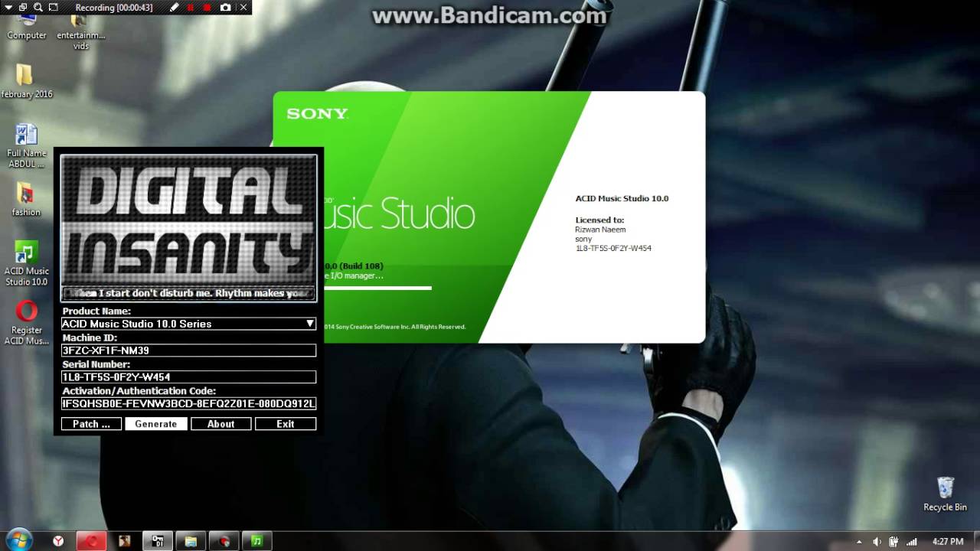
Task: Close the Bandicam recording bar
Action: pyautogui.click(x=243, y=7)
